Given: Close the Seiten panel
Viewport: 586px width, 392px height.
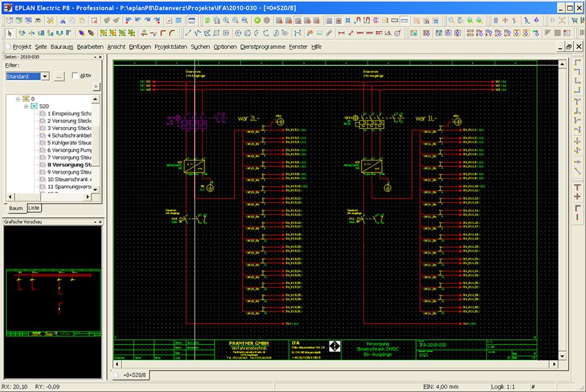Looking at the screenshot, I should point(100,57).
